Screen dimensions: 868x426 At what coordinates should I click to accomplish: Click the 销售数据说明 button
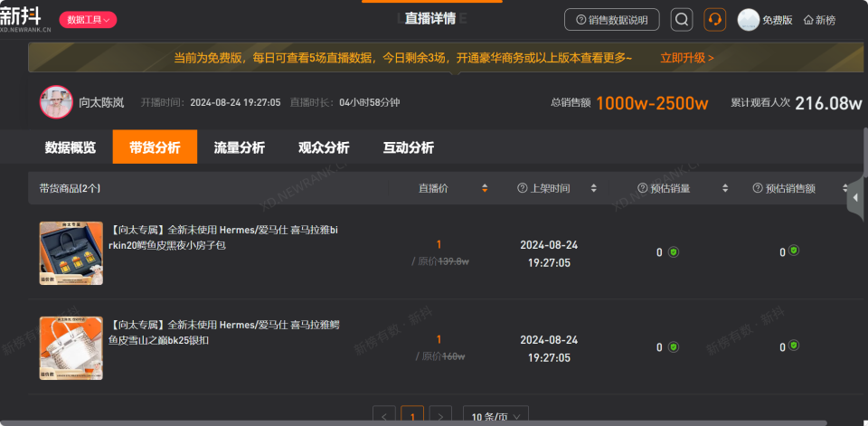(612, 20)
